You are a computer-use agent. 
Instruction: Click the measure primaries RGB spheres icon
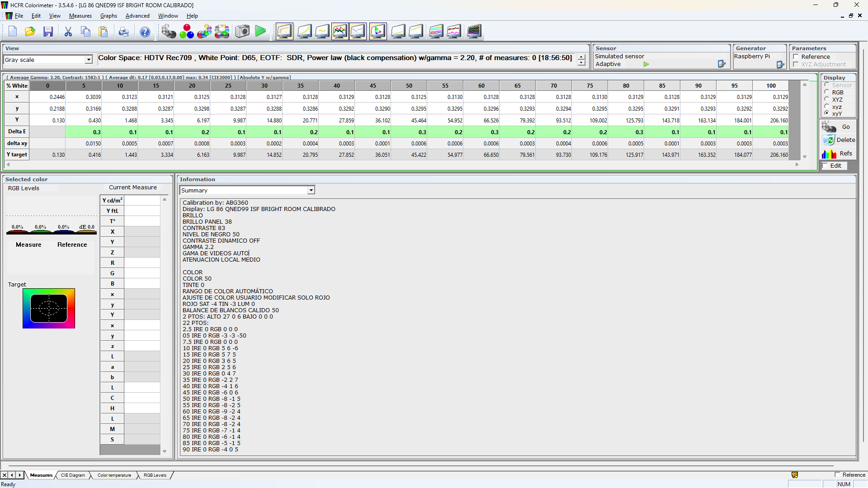[186, 32]
